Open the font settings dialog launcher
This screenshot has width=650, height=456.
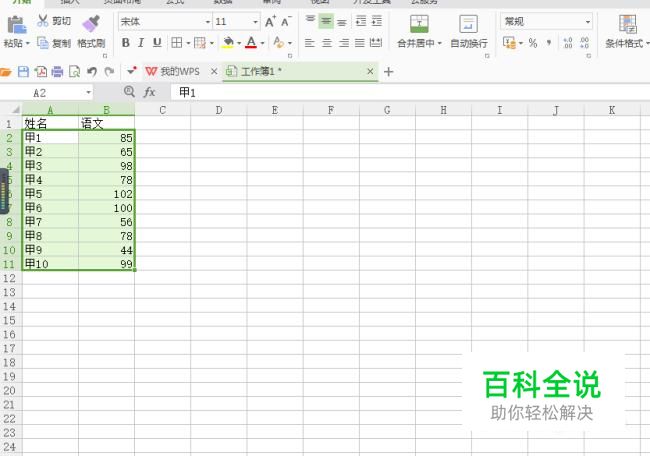290,55
